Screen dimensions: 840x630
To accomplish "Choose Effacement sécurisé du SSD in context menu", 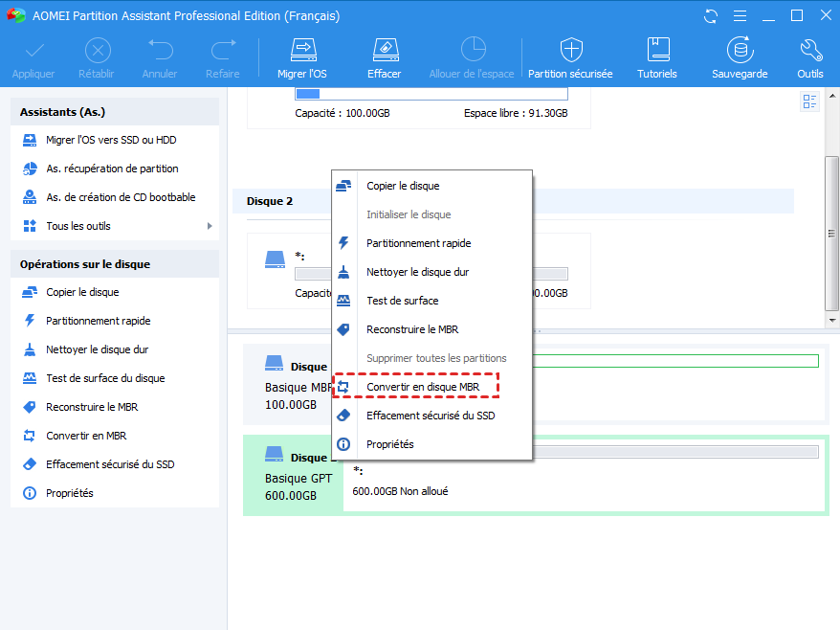I will tap(431, 416).
